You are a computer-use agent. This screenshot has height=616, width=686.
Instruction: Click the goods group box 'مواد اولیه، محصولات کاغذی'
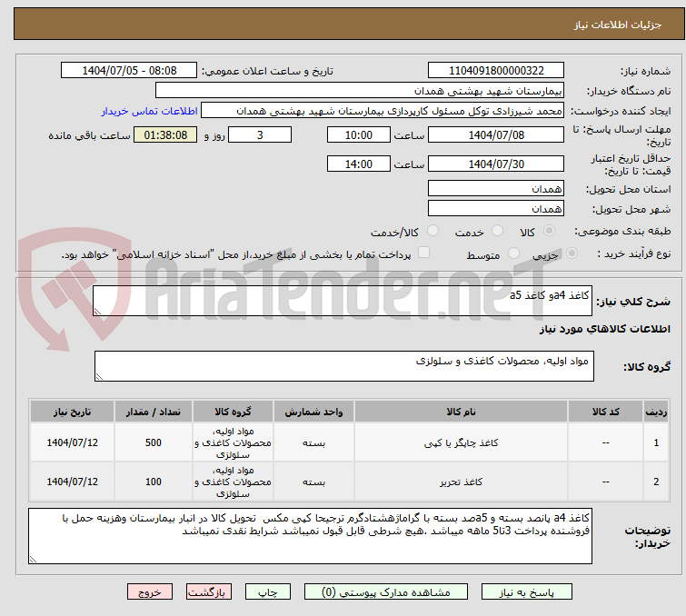(343, 366)
